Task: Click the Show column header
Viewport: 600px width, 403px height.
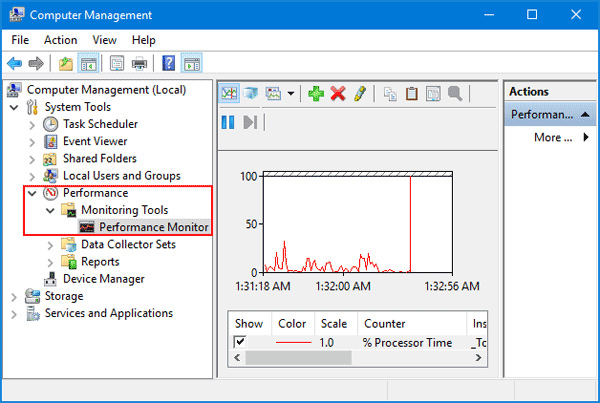Action: click(x=250, y=324)
